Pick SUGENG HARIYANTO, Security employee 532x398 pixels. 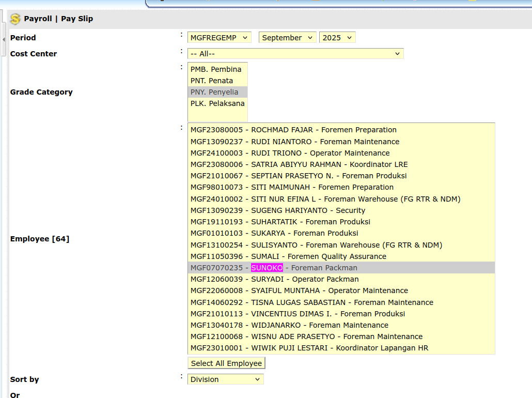click(x=277, y=210)
